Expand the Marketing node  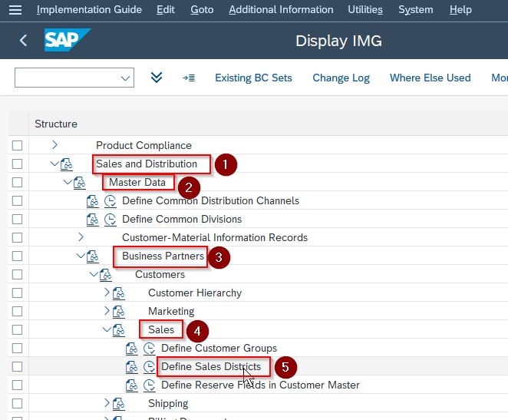[107, 311]
